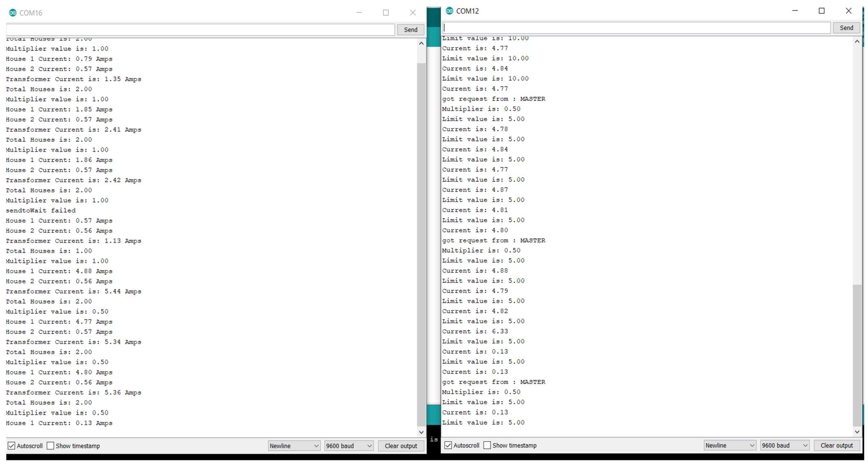
Task: Click the Arduino icon in COM12 title bar
Action: click(x=449, y=11)
